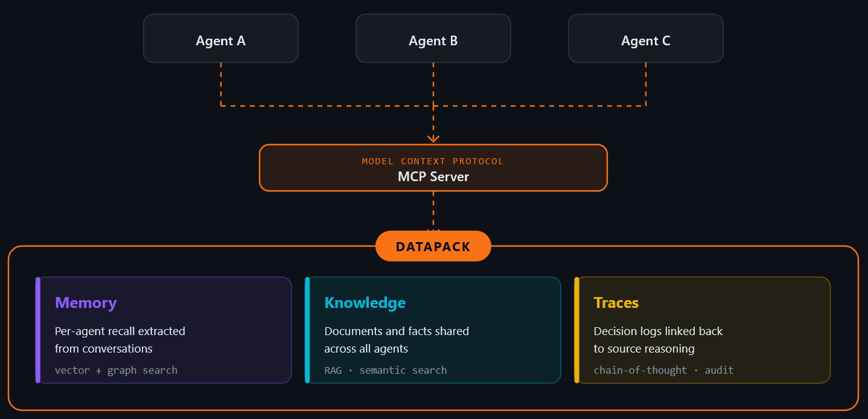
Task: Click the cyan 'Knowledge' heading
Action: (x=365, y=302)
